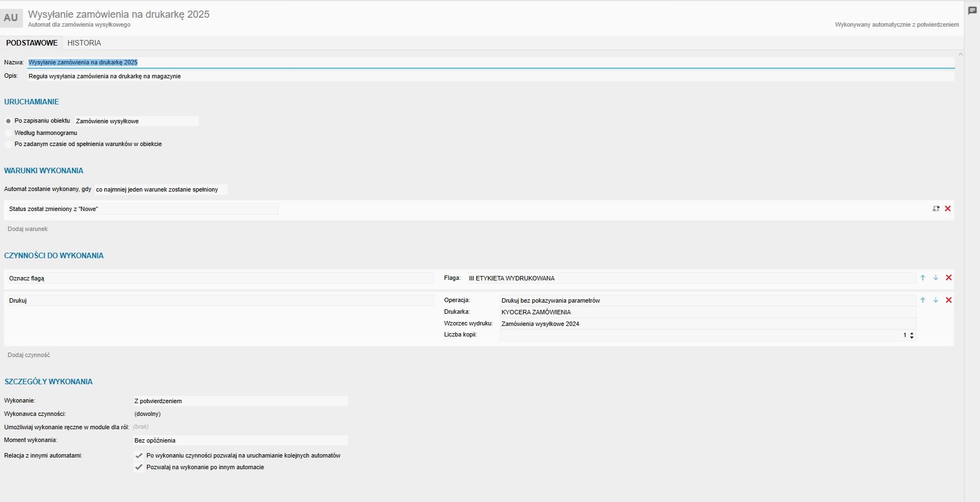This screenshot has height=502, width=980.
Task: Move "Oznacz flagą" action up
Action: [x=923, y=278]
